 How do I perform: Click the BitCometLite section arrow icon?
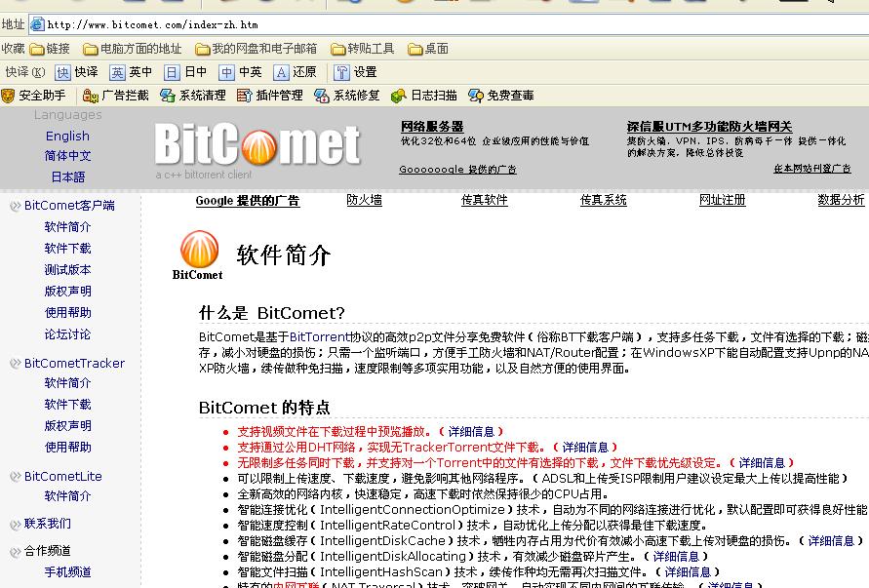pyautogui.click(x=16, y=477)
